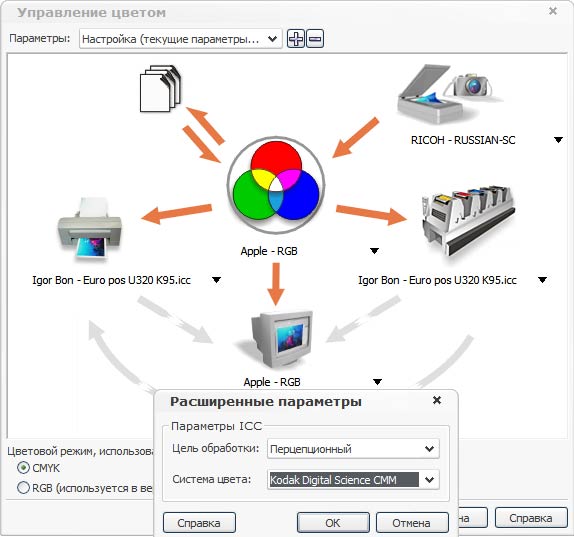Click the Apple - RGB label under monitor
Image resolution: width=574 pixels, height=537 pixels.
(272, 382)
